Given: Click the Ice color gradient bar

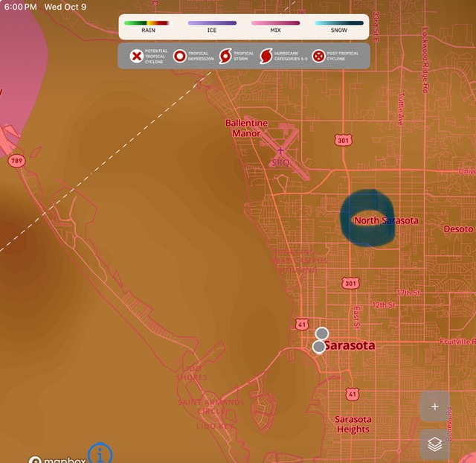Looking at the screenshot, I should tap(212, 23).
